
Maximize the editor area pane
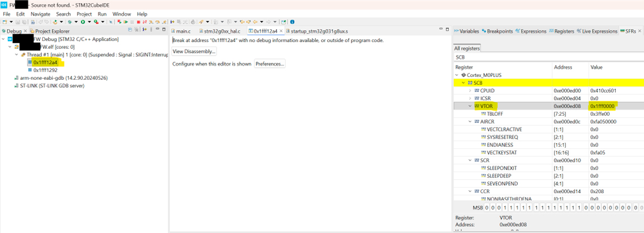(x=447, y=29)
